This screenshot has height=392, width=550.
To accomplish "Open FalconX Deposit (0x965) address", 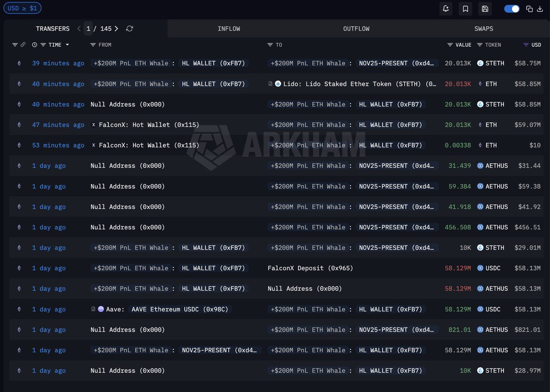I will click(x=310, y=268).
